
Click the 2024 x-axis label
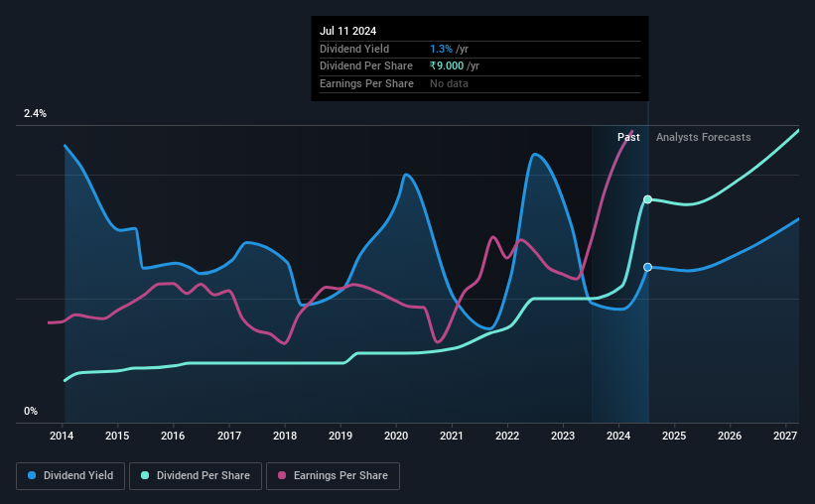coord(618,436)
